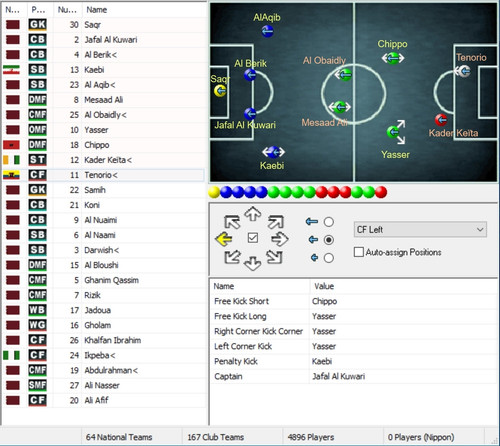This screenshot has height=446, width=500.
Task: Select player Khalfan Ibrahim in the list
Action: pyautogui.click(x=103, y=340)
